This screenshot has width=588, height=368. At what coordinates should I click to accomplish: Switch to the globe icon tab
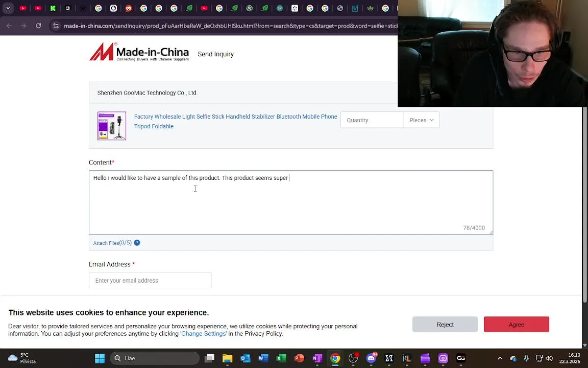coord(340,8)
